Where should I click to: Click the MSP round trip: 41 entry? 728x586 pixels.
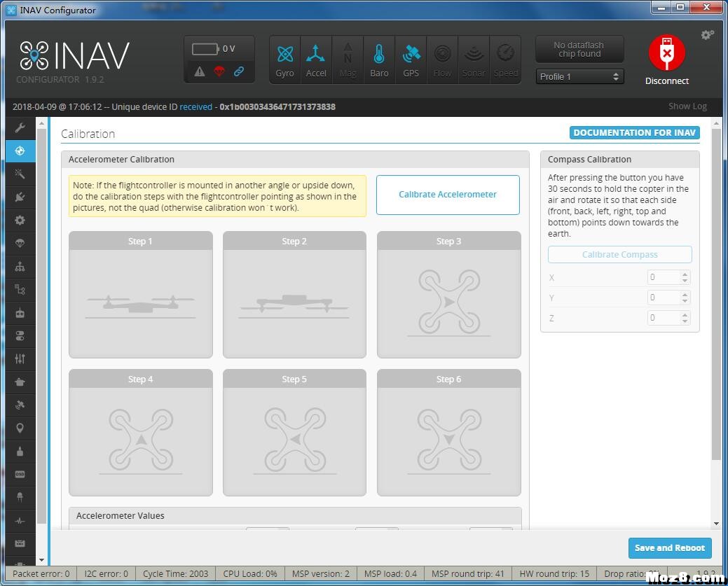pos(467,573)
